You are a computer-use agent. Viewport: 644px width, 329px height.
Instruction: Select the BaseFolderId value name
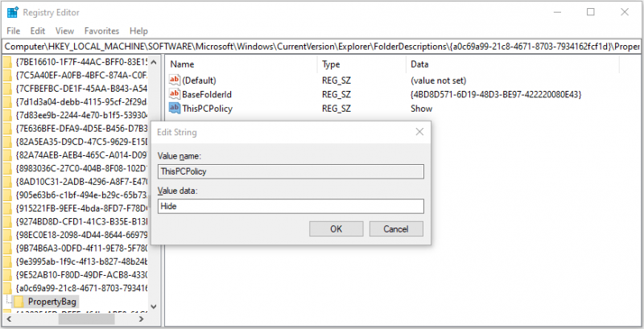(207, 94)
